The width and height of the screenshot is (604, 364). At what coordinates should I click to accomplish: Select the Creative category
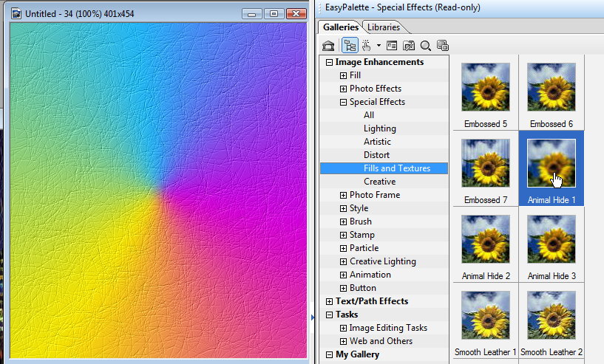[x=379, y=182]
